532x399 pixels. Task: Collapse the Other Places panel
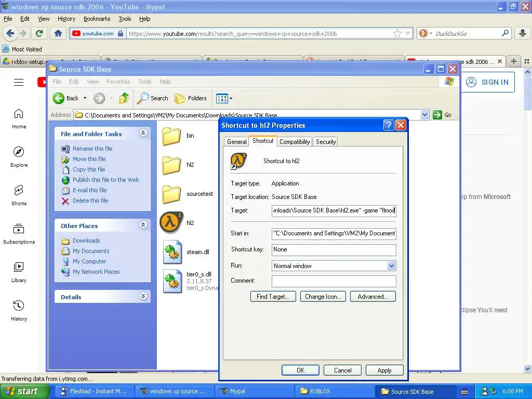[x=143, y=224]
